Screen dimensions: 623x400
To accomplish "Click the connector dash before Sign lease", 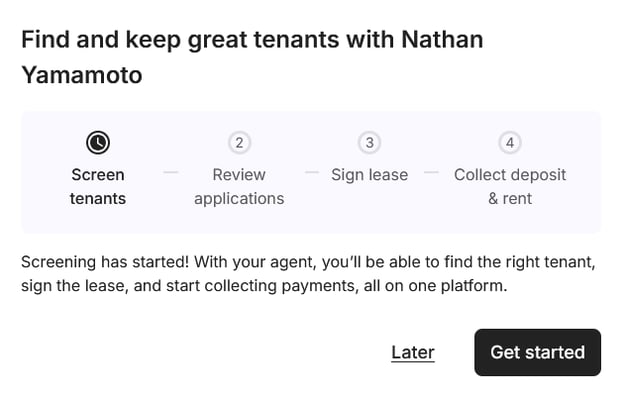I will tap(312, 172).
